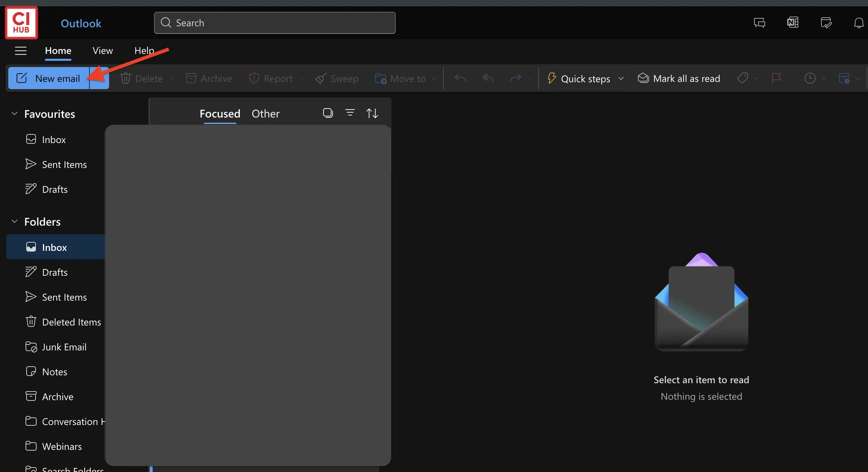
Task: Select Inbox under Folders
Action: pos(56,247)
